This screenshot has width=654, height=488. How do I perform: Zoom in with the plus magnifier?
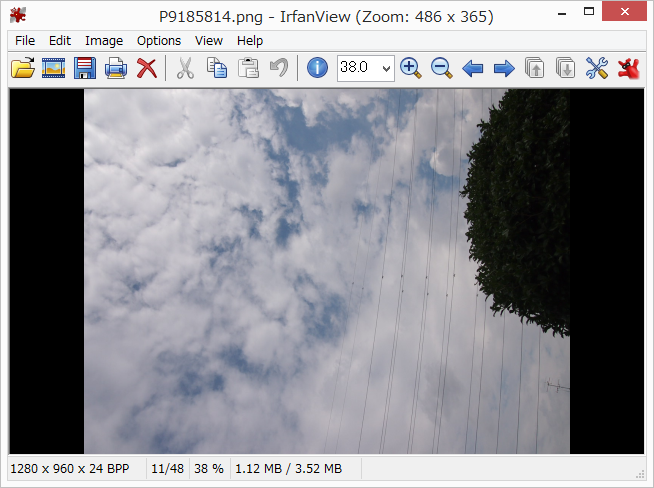[410, 68]
